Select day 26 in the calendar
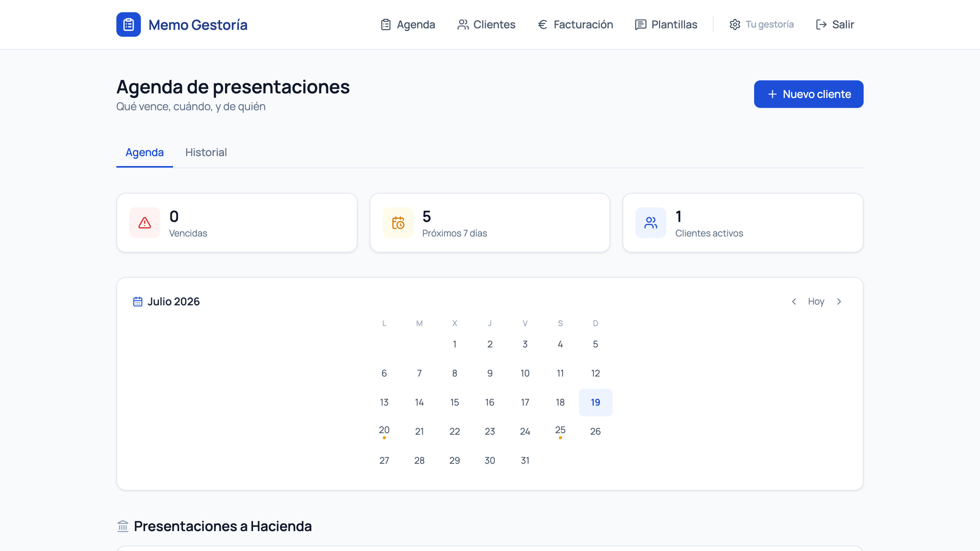 (x=596, y=432)
